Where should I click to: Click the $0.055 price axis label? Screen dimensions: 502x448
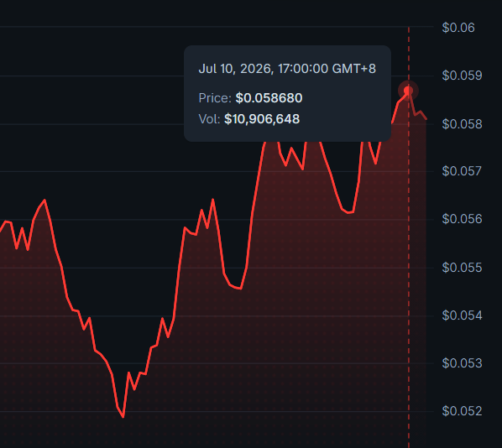pos(462,268)
